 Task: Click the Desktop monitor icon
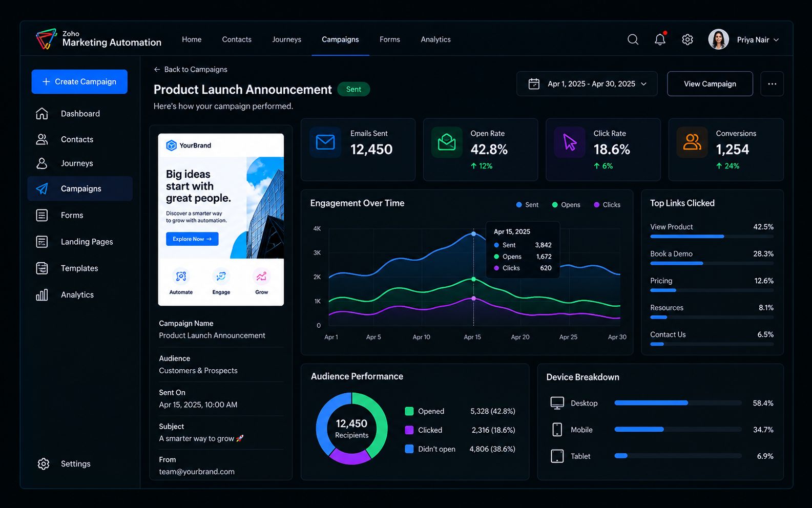pos(557,403)
